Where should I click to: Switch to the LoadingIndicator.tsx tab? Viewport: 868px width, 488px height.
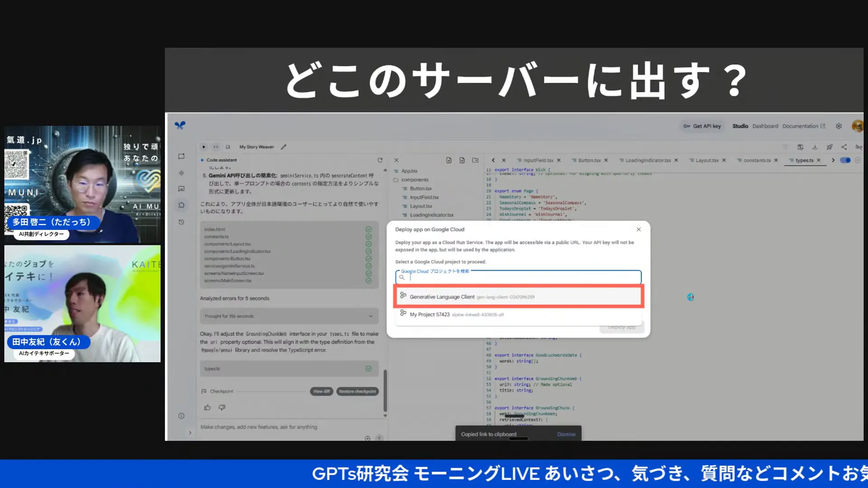click(x=648, y=160)
